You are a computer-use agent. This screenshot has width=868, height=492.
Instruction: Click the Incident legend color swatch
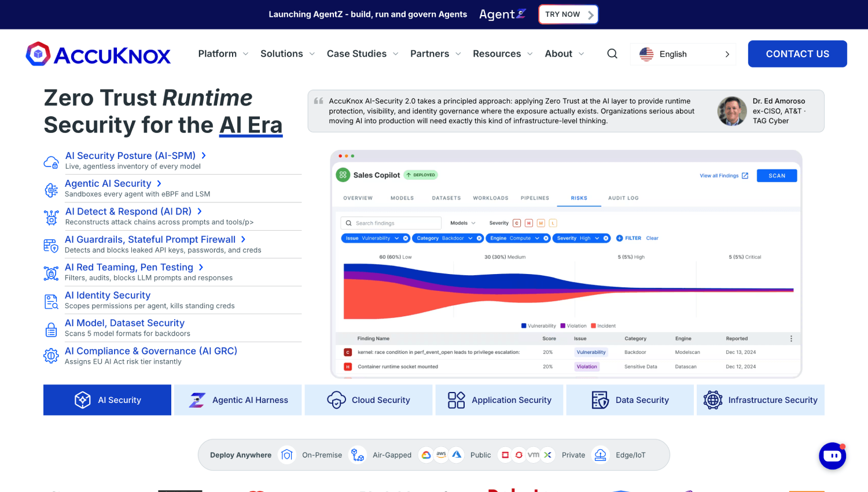593,326
